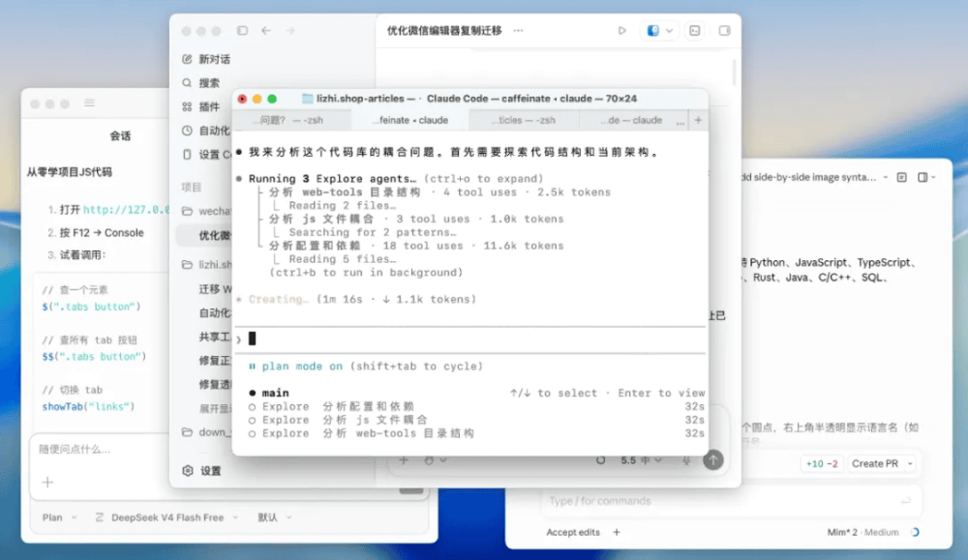Open the 5.5 中 model dropdown
Screen dimensions: 968x560
click(641, 460)
